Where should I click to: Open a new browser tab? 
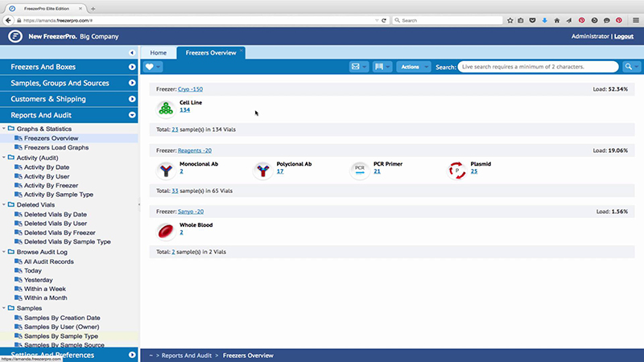(x=93, y=8)
